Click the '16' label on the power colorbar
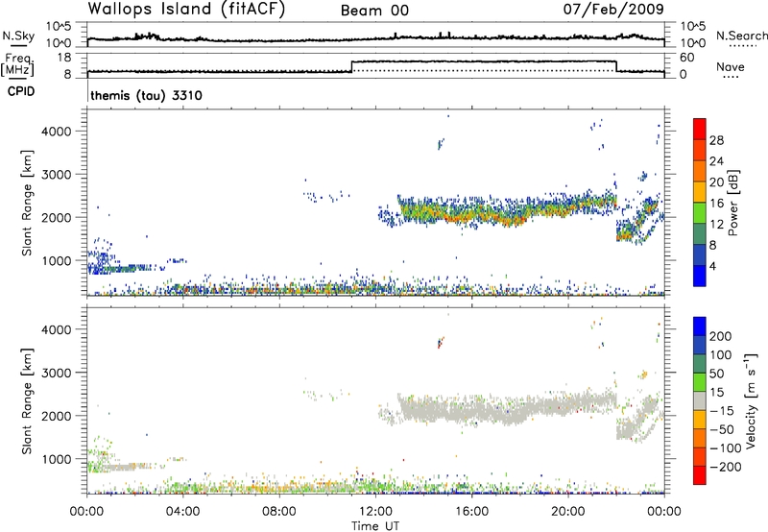Screen dimensions: 768x532 716,204
